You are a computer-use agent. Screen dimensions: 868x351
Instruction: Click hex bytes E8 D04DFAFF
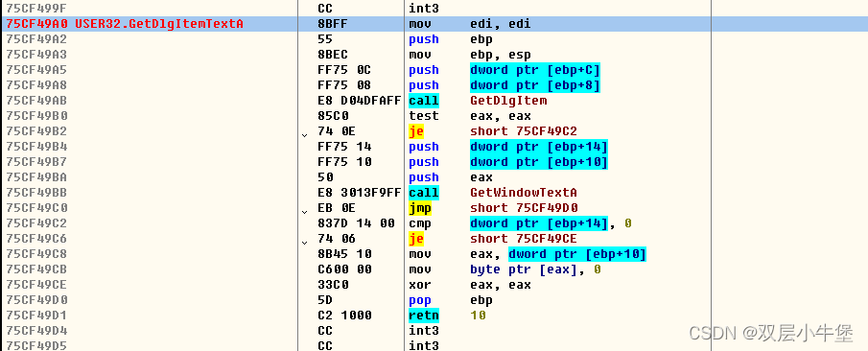coord(360,101)
